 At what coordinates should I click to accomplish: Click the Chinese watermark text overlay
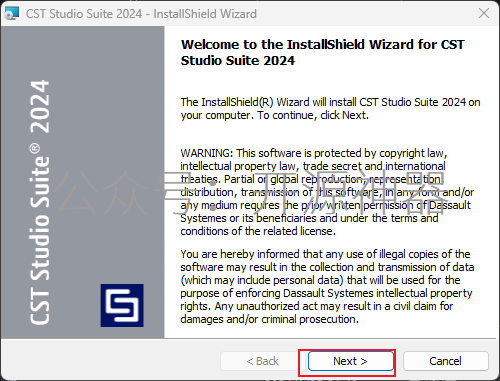pyautogui.click(x=250, y=193)
